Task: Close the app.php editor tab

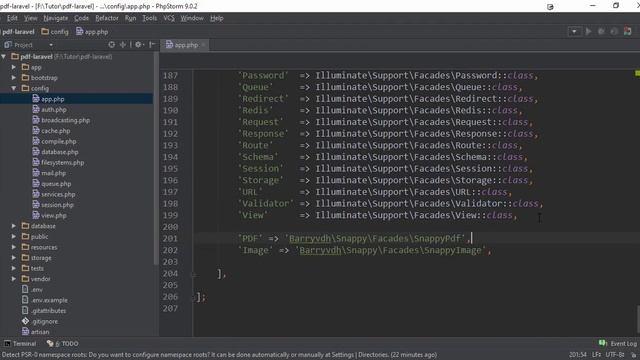Action: pyautogui.click(x=203, y=45)
